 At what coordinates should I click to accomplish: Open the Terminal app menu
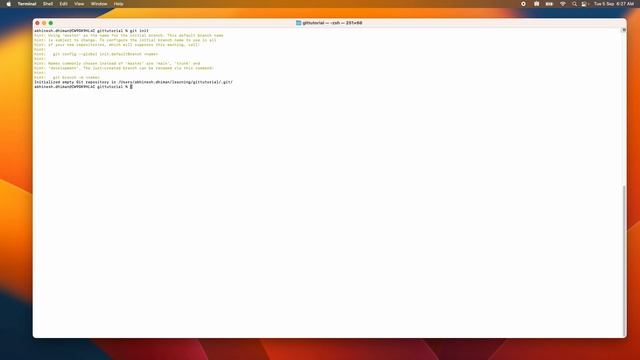[x=27, y=4]
